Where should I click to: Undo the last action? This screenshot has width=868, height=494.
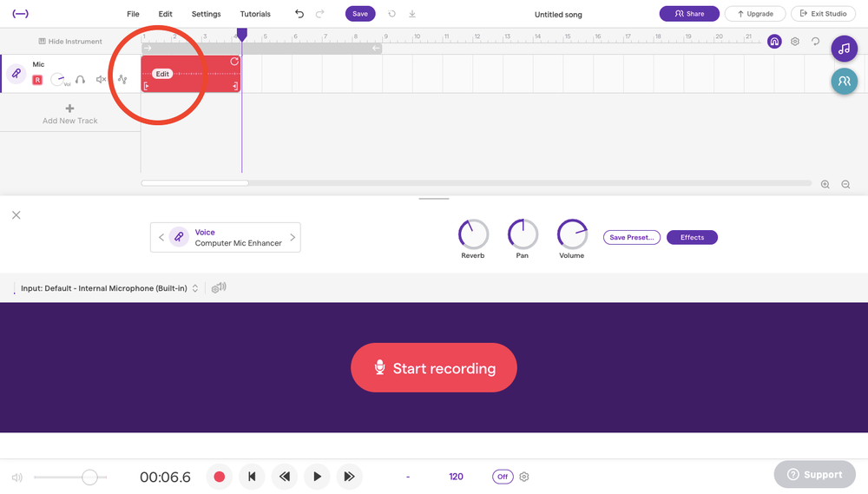pos(299,14)
